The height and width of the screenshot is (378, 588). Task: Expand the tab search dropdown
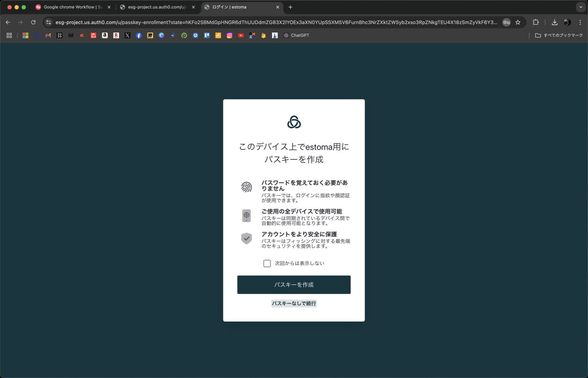pos(581,7)
